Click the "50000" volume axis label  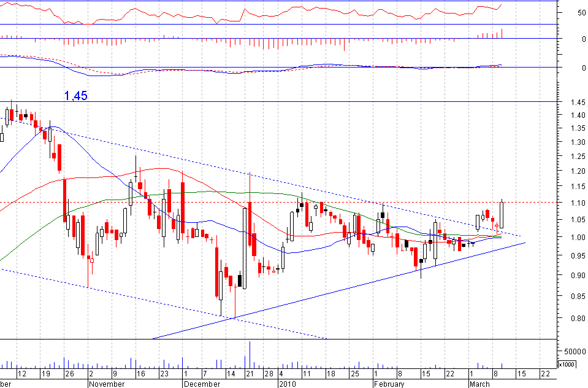(x=575, y=352)
